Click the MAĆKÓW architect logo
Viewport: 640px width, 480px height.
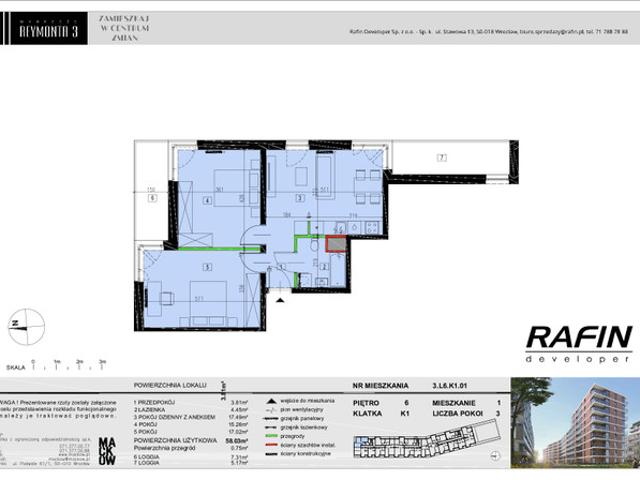107,451
